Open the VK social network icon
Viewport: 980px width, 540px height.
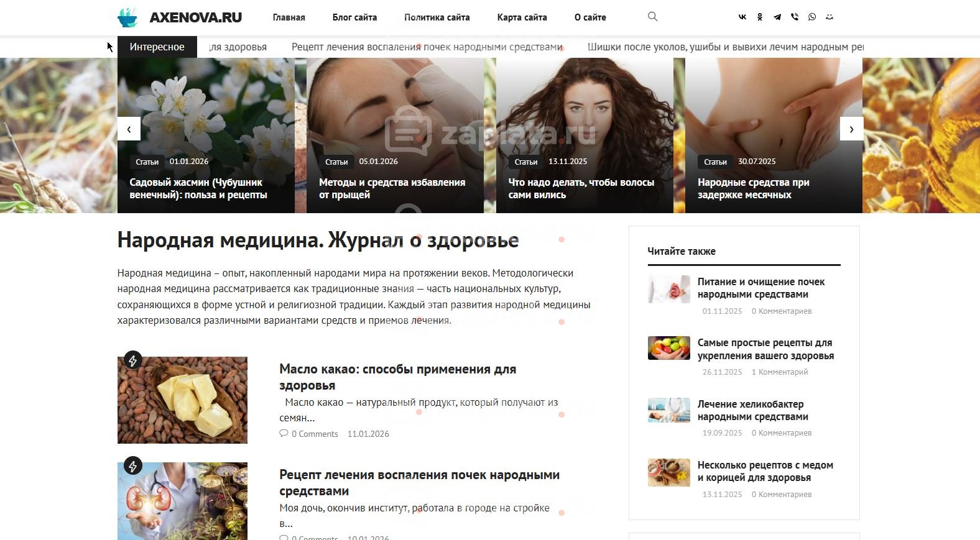[x=742, y=17]
